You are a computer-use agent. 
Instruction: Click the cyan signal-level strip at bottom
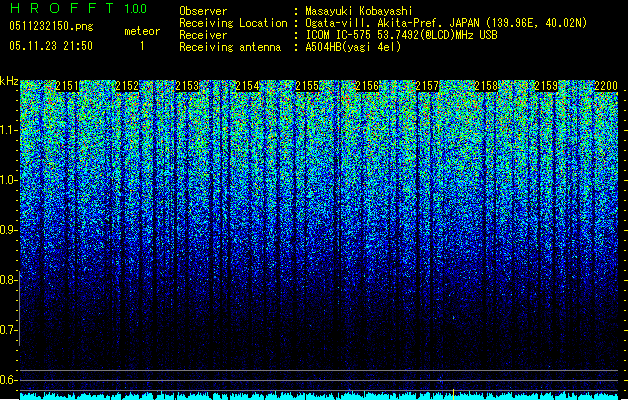pos(319,396)
